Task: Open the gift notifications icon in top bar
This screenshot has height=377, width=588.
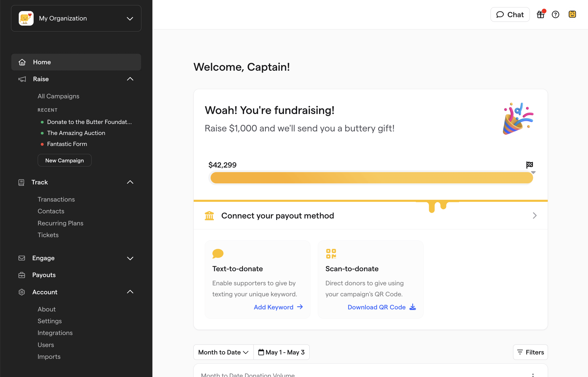Action: [540, 15]
